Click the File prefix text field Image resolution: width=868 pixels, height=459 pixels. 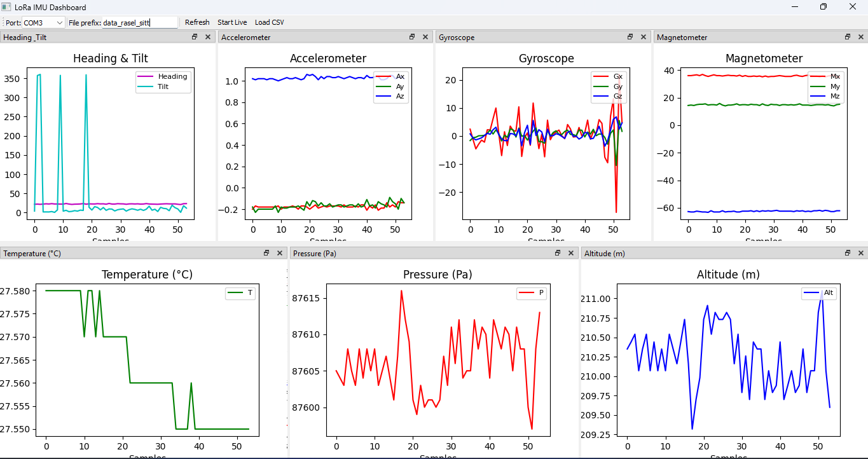tap(140, 22)
